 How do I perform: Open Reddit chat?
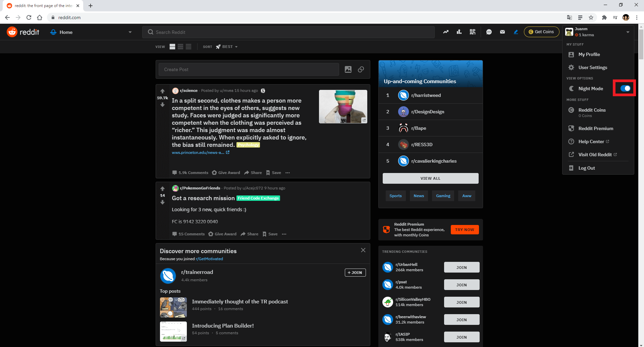point(489,32)
